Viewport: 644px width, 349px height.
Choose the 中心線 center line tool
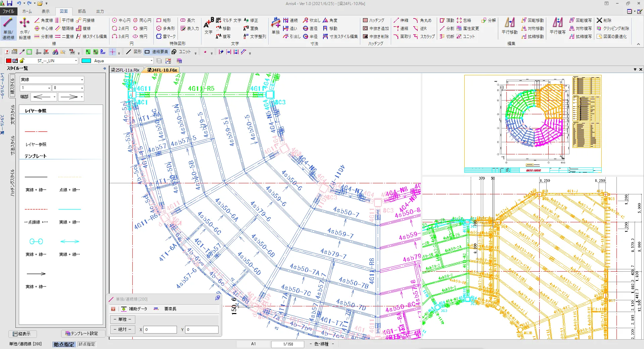pos(44,29)
